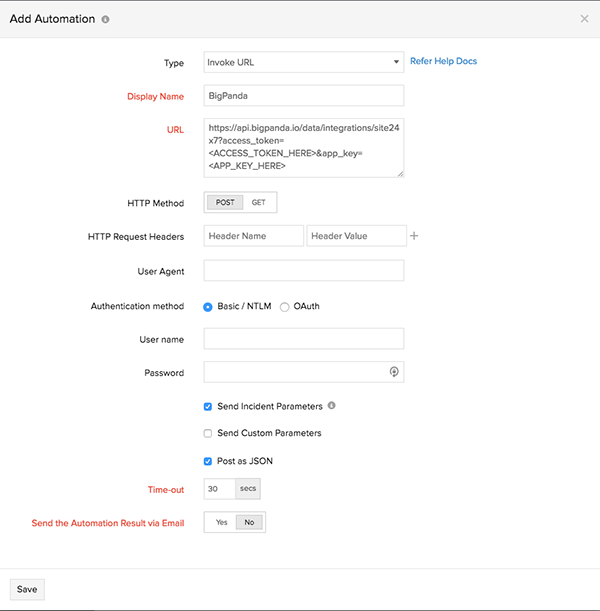Choose Basic / NTLM authentication method
Viewport: 600px width, 611px height.
click(x=208, y=307)
